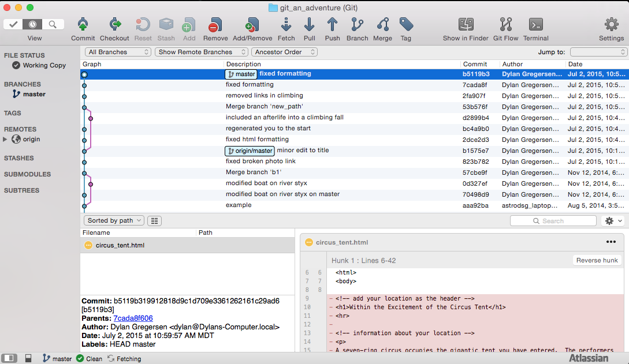The image size is (629, 364).
Task: Open the diff options gear menu
Action: click(x=613, y=220)
